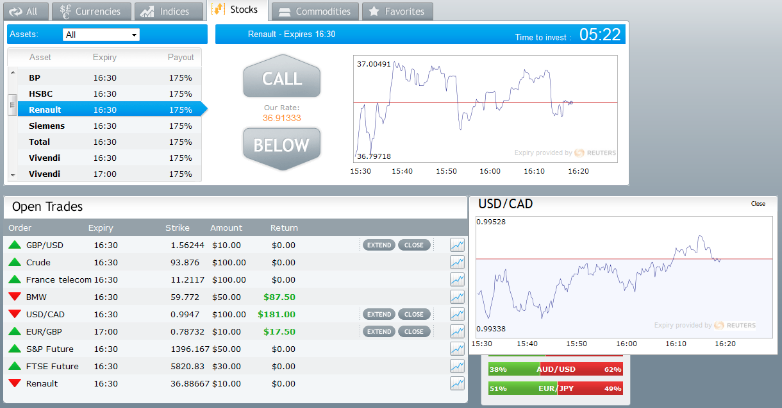Place a BELOW option on Renault

click(282, 148)
